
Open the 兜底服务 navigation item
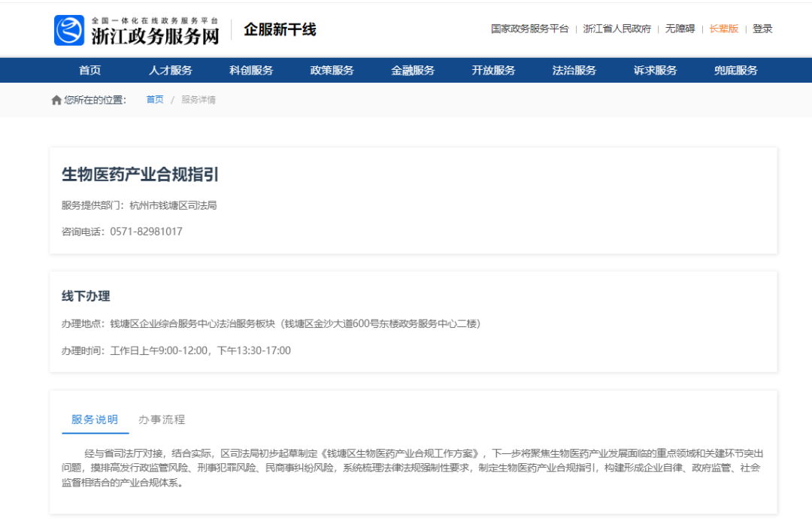click(x=735, y=71)
